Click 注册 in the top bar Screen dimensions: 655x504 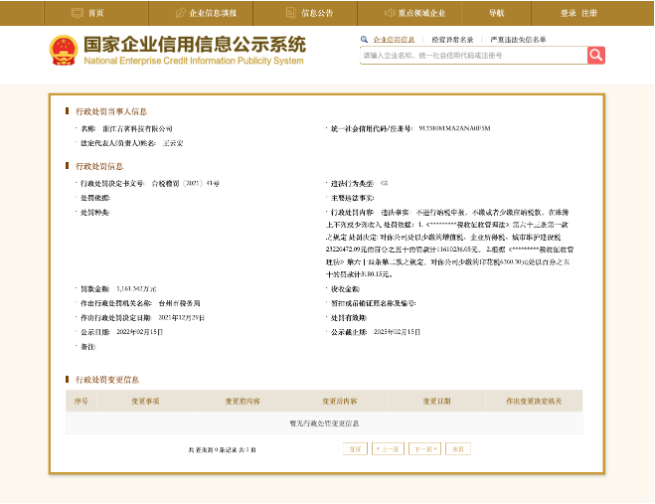589,13
